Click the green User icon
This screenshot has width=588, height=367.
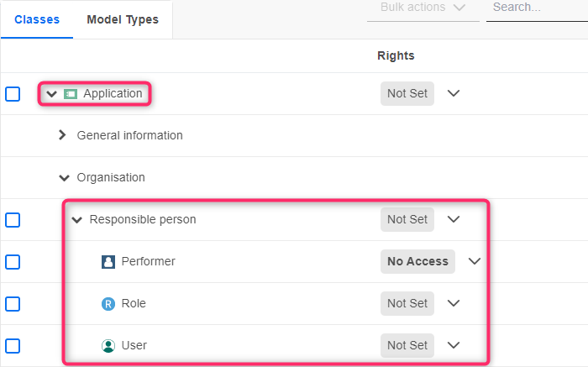click(108, 346)
